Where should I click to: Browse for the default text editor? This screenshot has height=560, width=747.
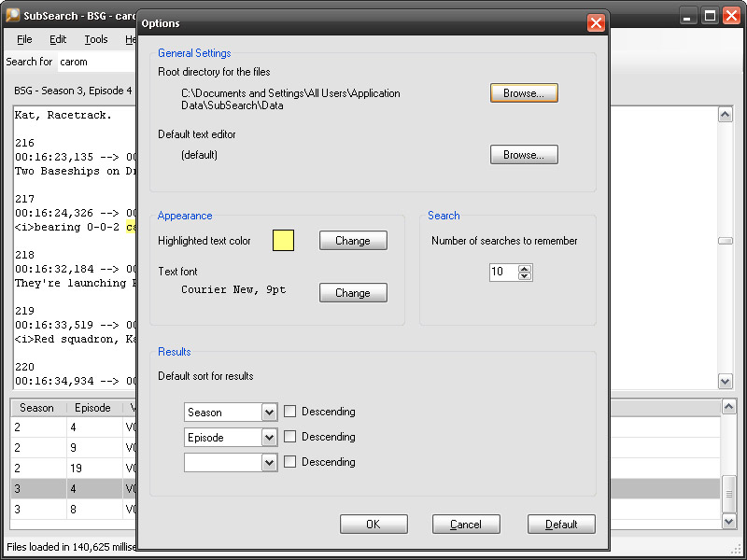524,155
